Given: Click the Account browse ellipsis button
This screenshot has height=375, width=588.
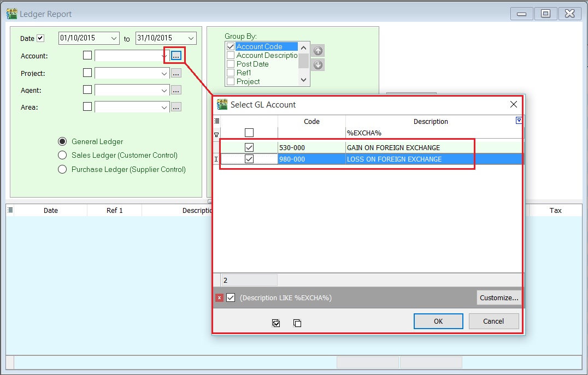Looking at the screenshot, I should [176, 55].
